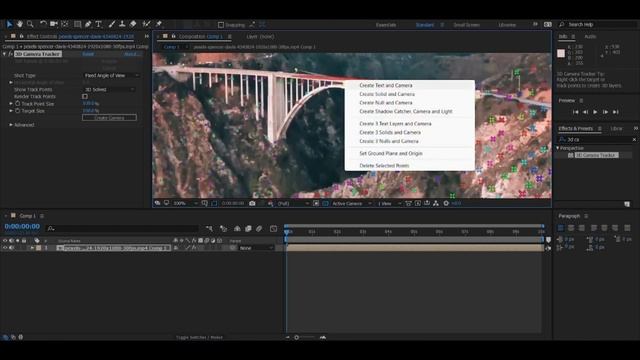Image resolution: width=640 pixels, height=360 pixels.
Task: Select the Hand tool
Action: (20, 24)
